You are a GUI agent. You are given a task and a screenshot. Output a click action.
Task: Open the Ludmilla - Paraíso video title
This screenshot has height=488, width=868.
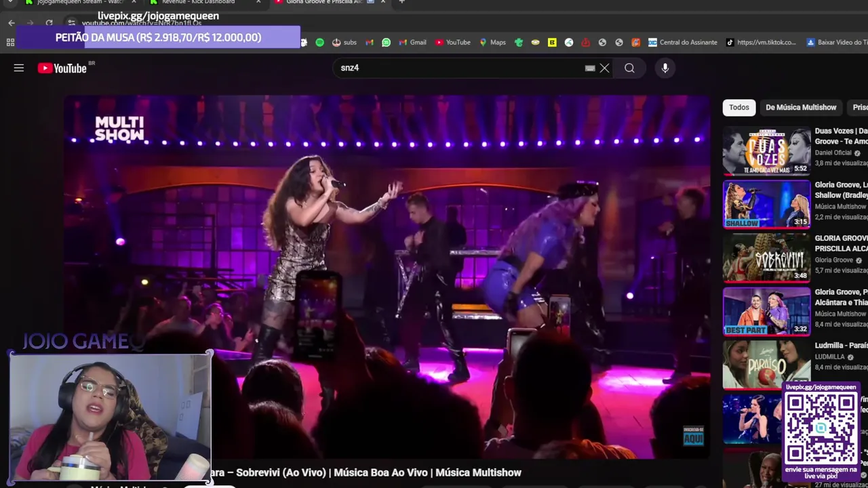[x=841, y=346]
